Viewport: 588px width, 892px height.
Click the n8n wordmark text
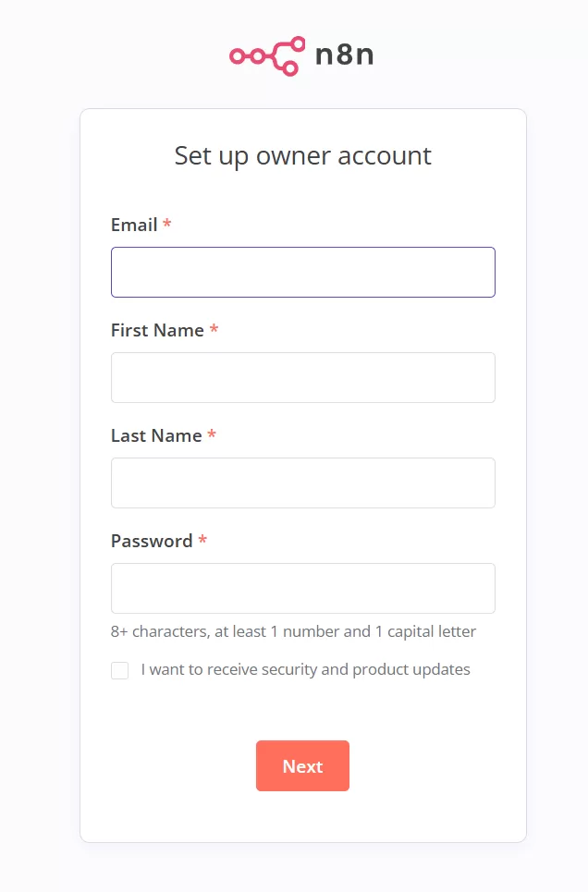[344, 55]
